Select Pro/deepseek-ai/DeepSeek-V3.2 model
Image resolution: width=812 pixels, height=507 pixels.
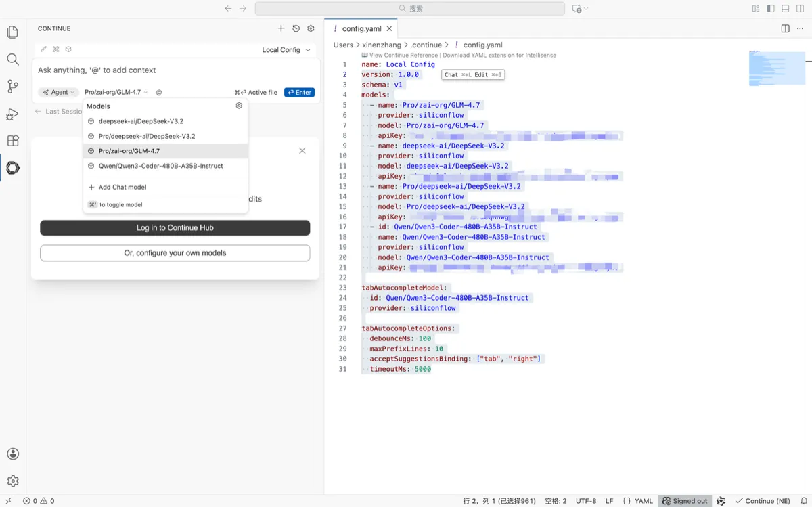tap(166, 136)
